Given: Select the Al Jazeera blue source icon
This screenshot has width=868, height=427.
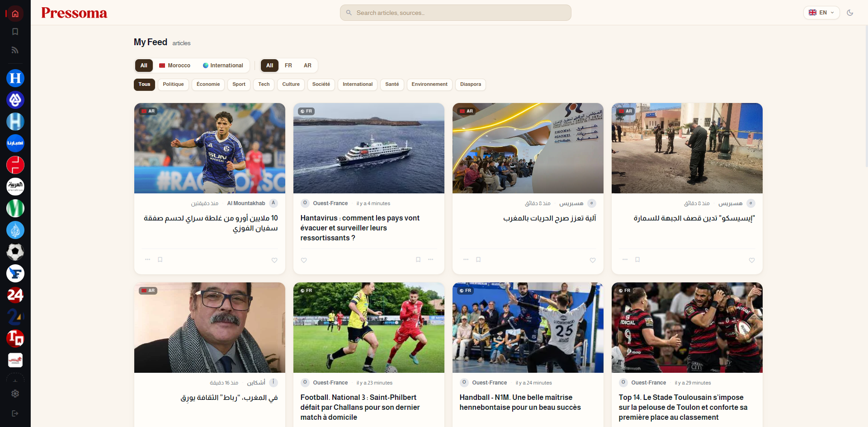Looking at the screenshot, I should tap(15, 230).
